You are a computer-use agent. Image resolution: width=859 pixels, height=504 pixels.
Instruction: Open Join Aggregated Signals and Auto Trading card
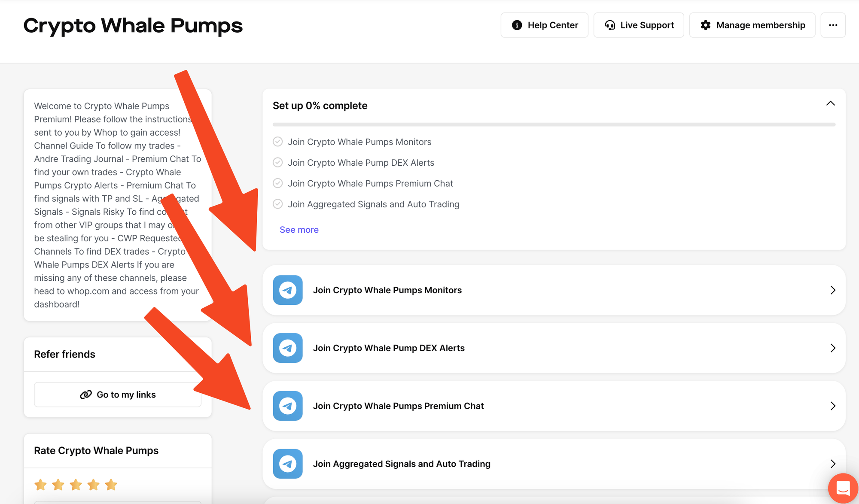click(554, 464)
